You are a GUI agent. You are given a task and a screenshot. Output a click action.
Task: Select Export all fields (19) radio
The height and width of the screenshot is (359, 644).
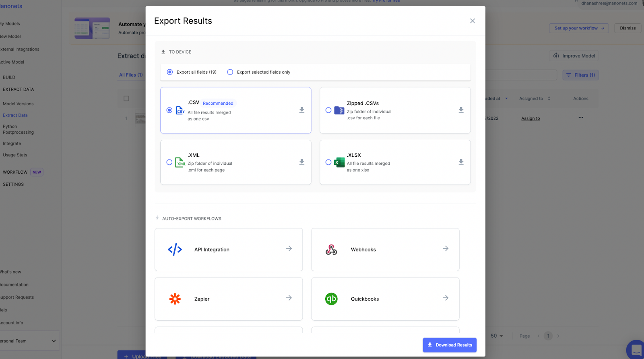coord(170,72)
